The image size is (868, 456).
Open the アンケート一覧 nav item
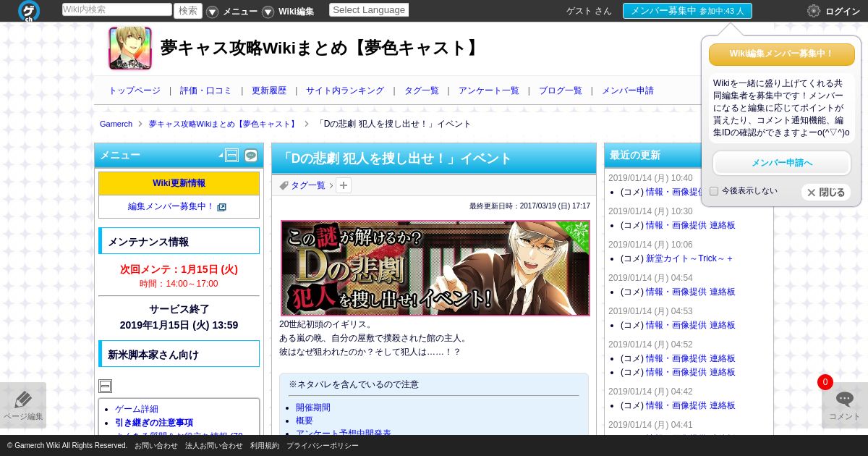coord(489,90)
